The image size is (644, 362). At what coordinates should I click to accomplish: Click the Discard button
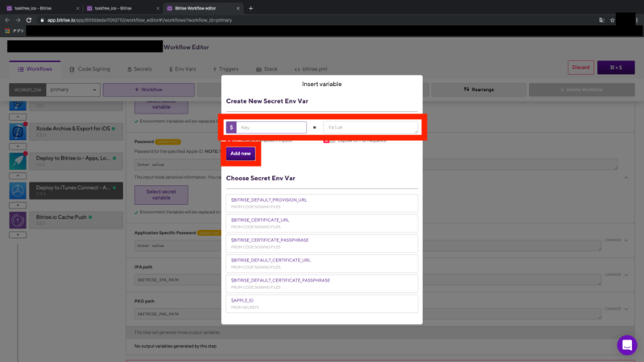tap(580, 68)
